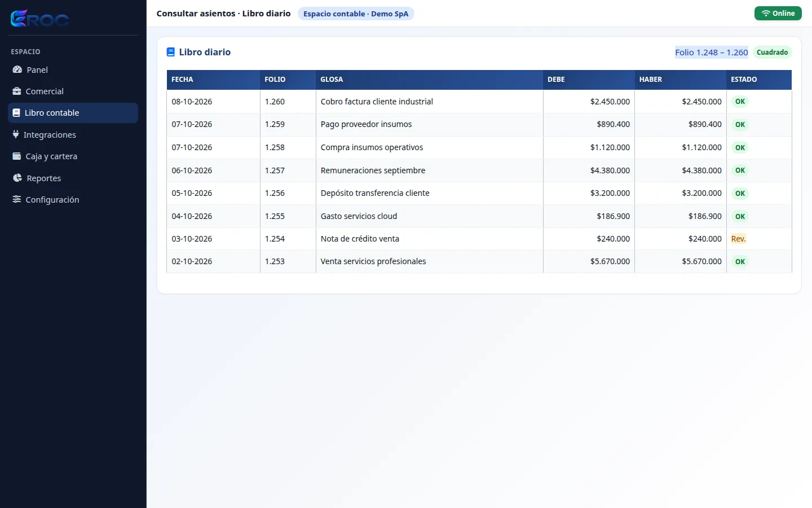The width and height of the screenshot is (812, 508).
Task: Click date 03-10-2026
Action: coord(192,239)
